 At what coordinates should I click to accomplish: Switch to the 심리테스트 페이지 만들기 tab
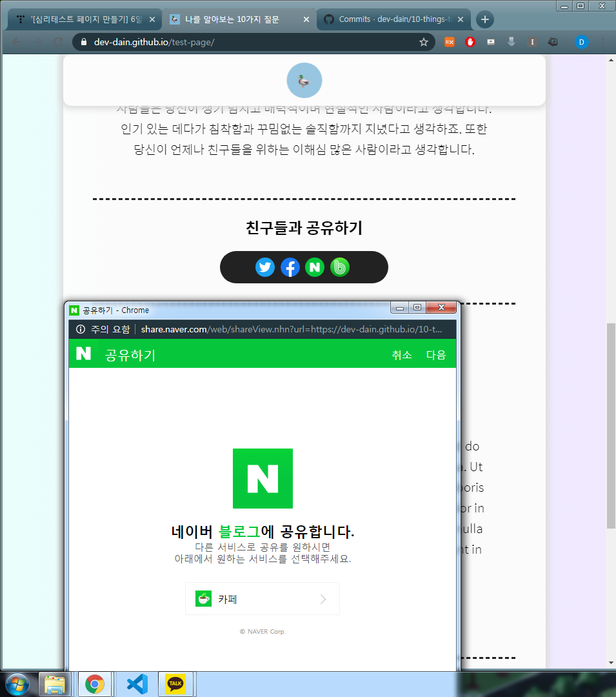coord(84,19)
